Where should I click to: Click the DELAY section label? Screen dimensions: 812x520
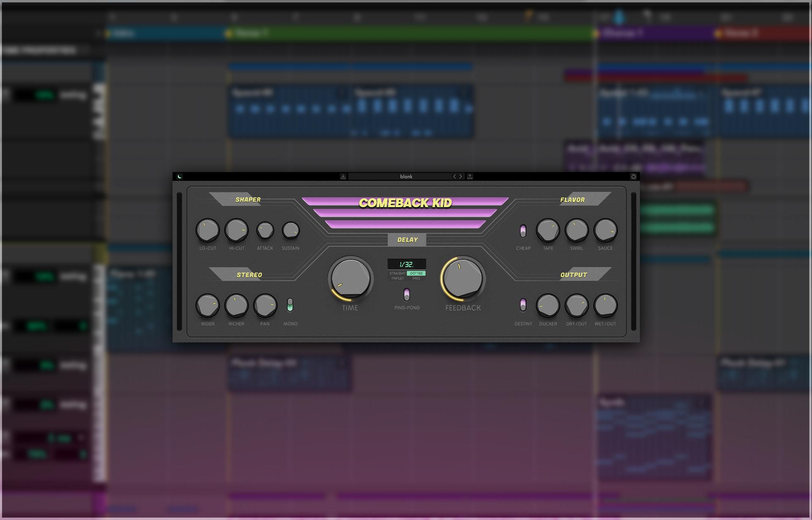407,240
